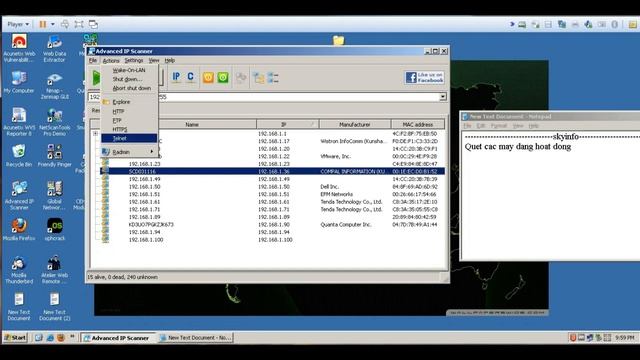
Task: Click the orange power toolbar icon
Action: 208,77
